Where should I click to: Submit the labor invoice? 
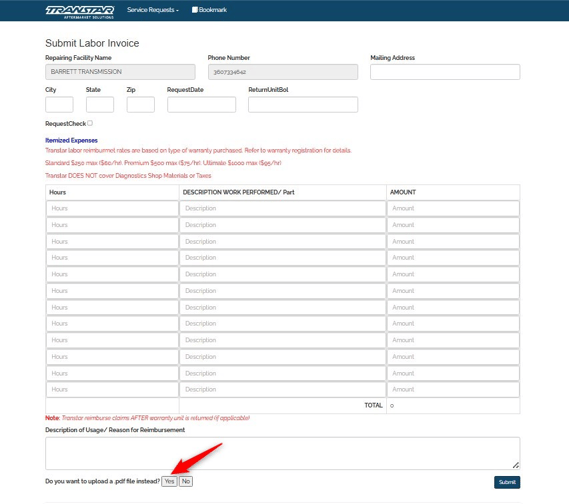[507, 482]
